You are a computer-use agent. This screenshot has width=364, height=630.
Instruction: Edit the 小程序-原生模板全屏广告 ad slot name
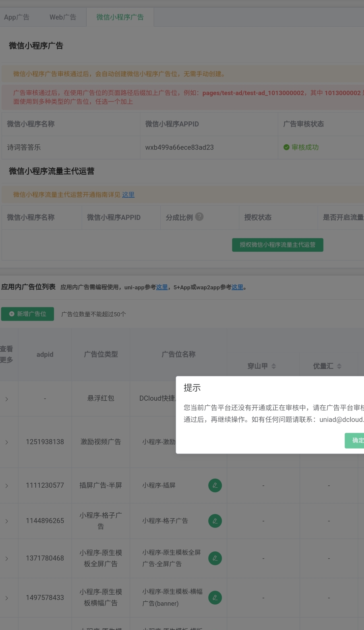215,558
